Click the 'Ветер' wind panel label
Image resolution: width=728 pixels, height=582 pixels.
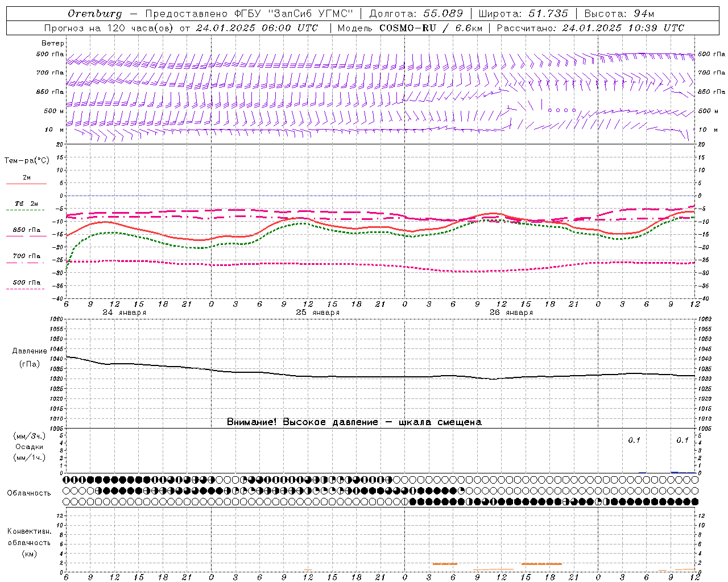click(53, 43)
